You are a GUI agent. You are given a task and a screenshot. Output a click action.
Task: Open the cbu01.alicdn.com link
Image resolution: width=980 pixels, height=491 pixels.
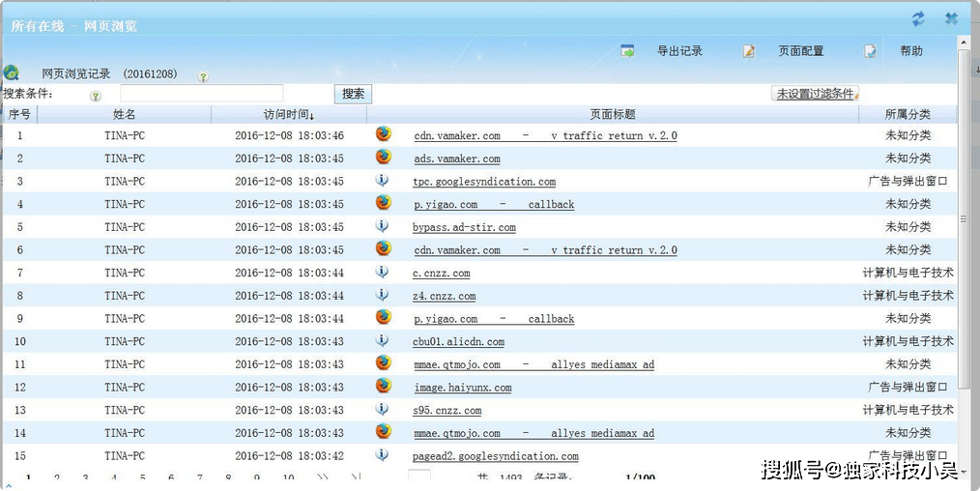[x=458, y=342]
